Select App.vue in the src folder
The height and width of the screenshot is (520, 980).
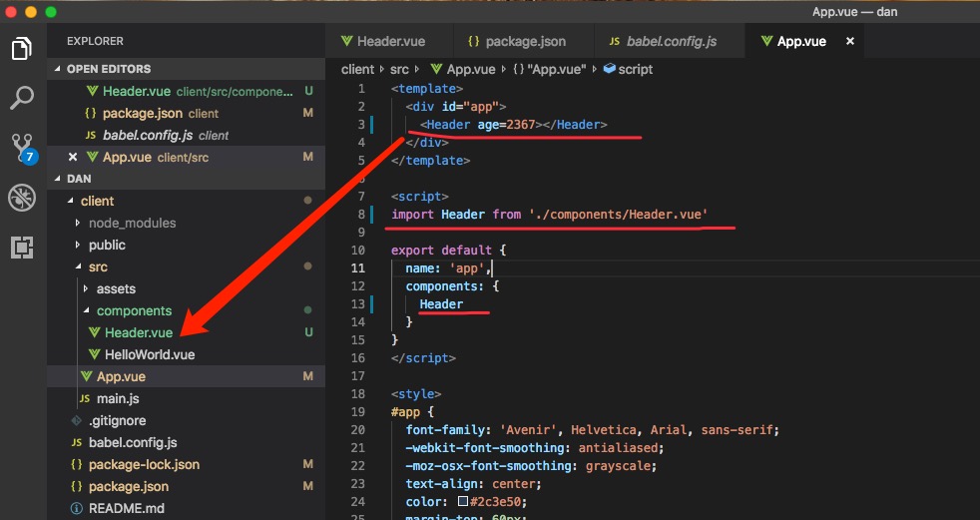(x=187, y=376)
